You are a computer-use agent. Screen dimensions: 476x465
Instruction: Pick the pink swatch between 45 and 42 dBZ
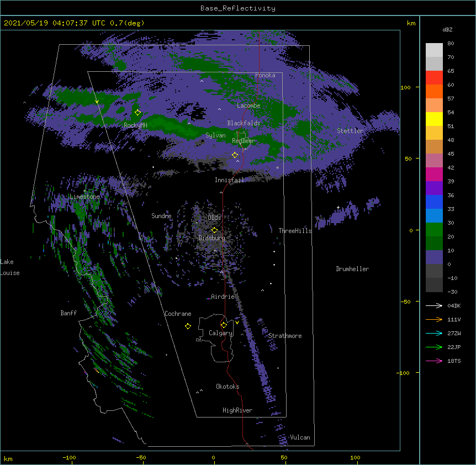point(434,161)
